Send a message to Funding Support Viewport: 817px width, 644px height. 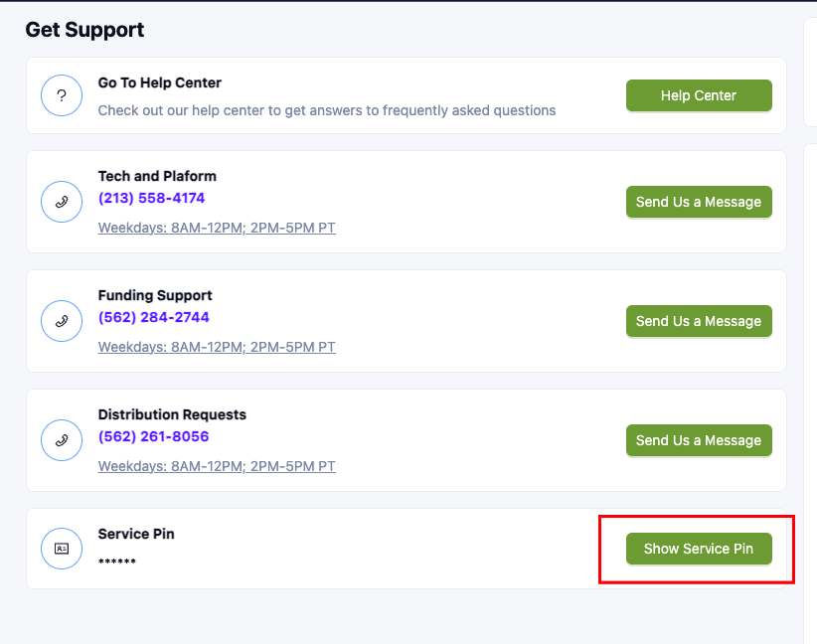699,321
